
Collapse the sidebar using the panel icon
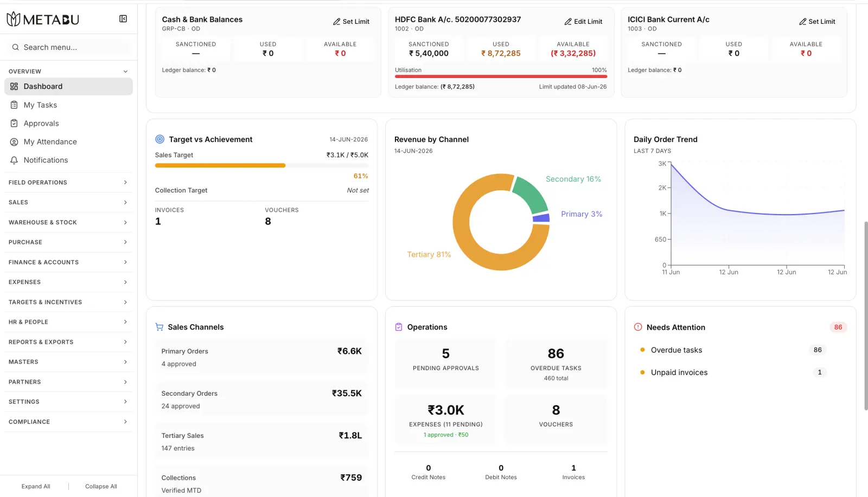[x=123, y=19]
